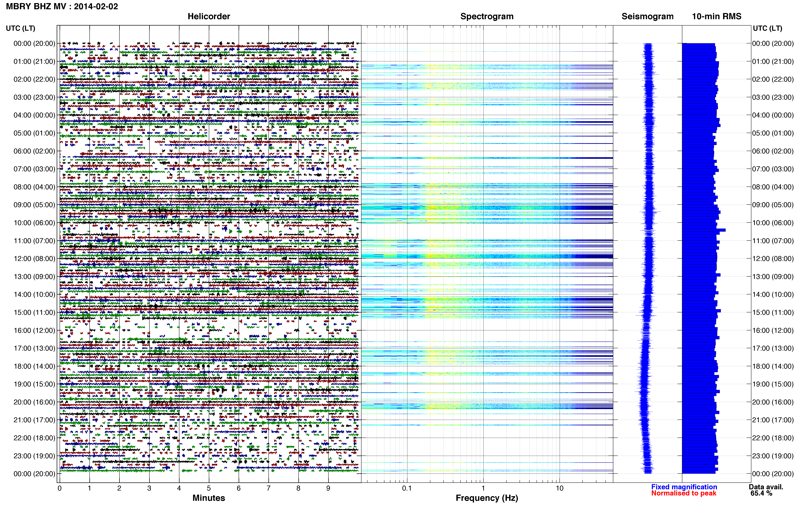Click the red 'Normalised to peak' legend text
The height and width of the screenshot is (508, 812).
[684, 493]
